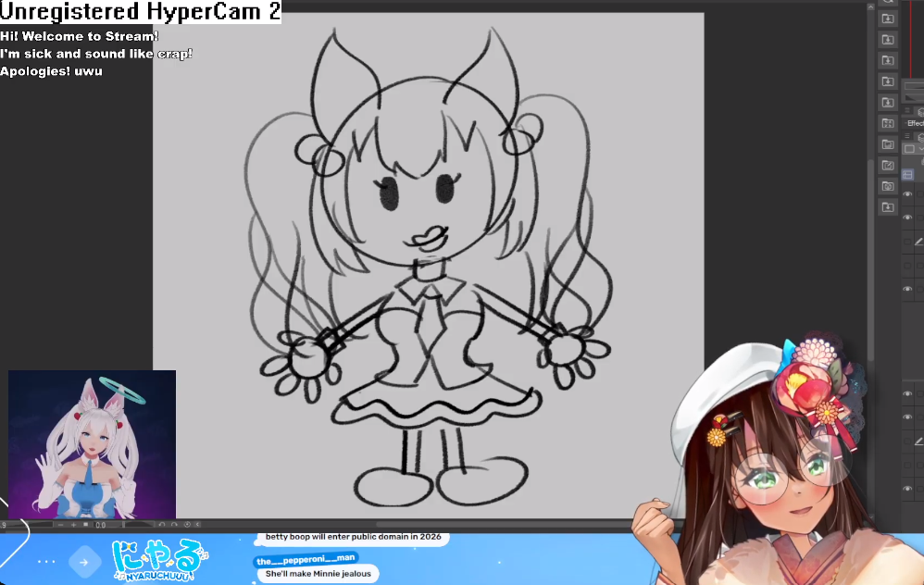This screenshot has width=924, height=585.
Task: Click the sketched character's head on the canvas
Action: [418, 171]
